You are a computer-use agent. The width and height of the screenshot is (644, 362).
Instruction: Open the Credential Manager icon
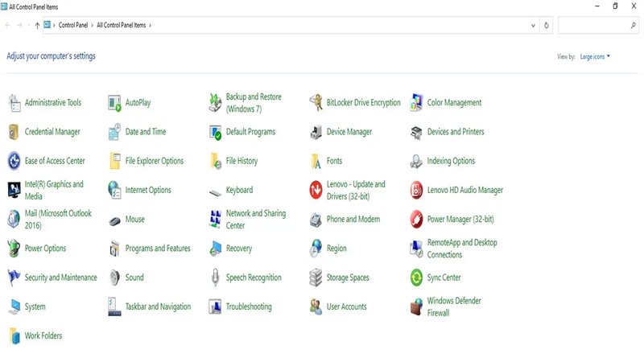(14, 132)
